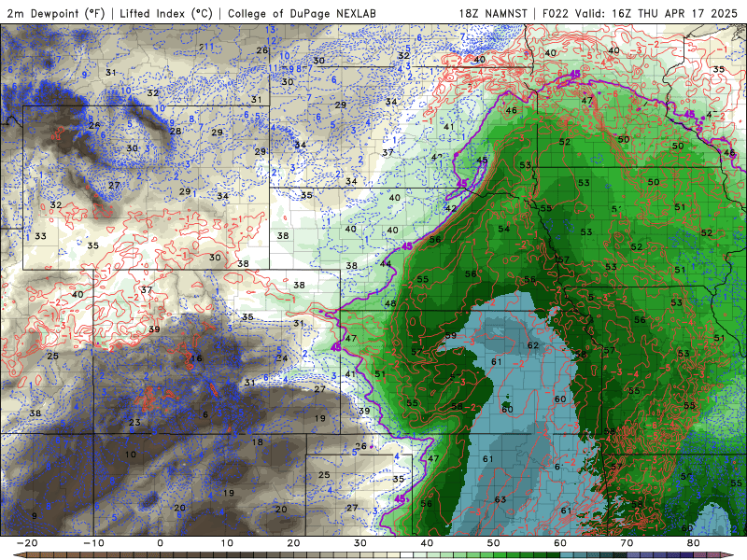747x560 pixels.
Task: Click the 'F022 Valid: 16Z THU APR 17 2025' text
Action: click(640, 13)
